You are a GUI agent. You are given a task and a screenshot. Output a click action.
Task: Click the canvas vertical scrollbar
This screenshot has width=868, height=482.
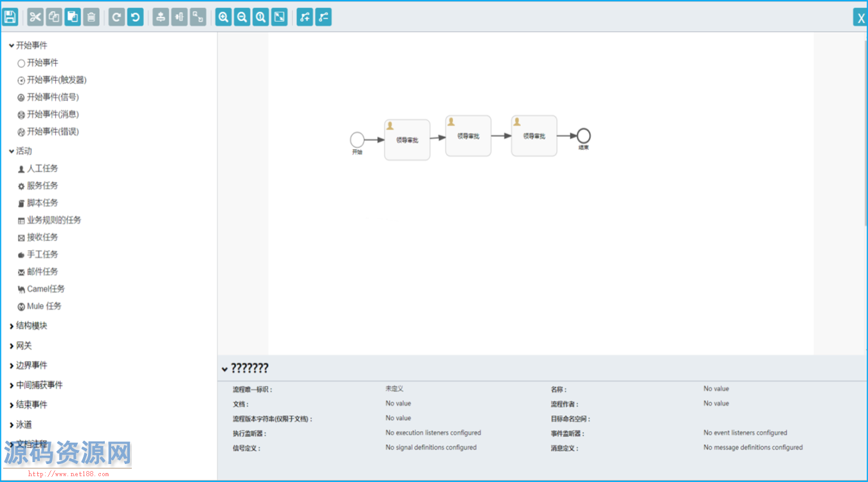[x=865, y=132]
